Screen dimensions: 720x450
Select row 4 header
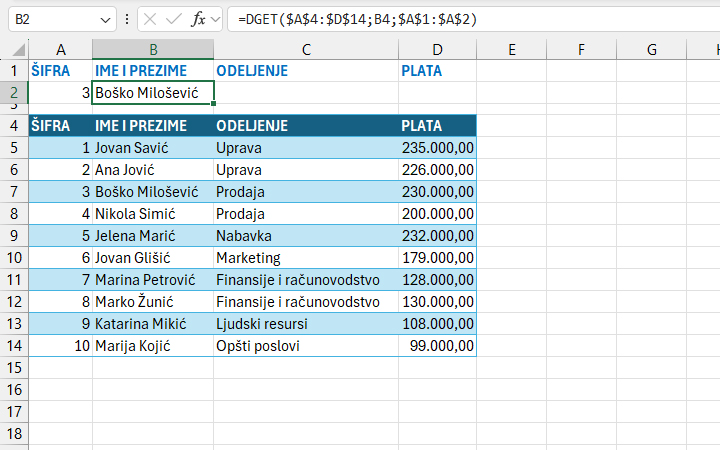tap(14, 125)
